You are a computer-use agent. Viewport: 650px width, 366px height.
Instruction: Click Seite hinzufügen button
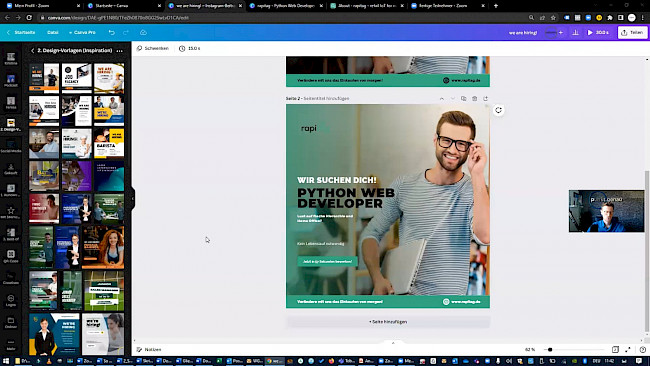click(x=388, y=322)
